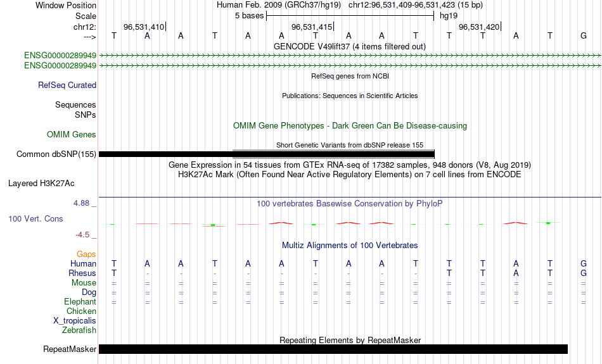Click the X_tropicalis species label
602x364 pixels.
pos(75,321)
